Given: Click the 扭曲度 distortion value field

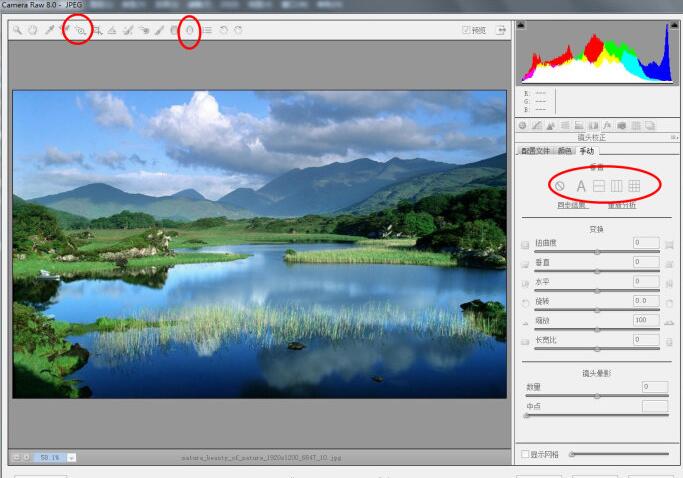Looking at the screenshot, I should point(646,242).
